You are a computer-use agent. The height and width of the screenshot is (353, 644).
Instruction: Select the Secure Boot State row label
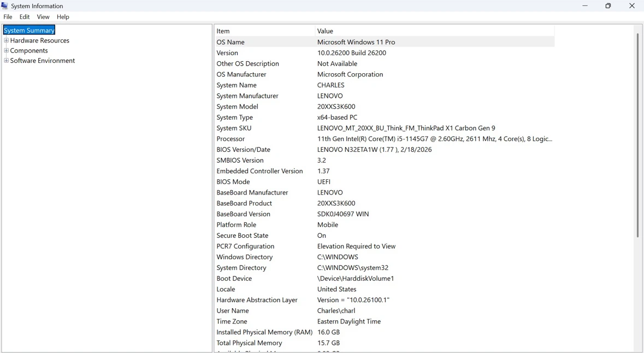(243, 236)
